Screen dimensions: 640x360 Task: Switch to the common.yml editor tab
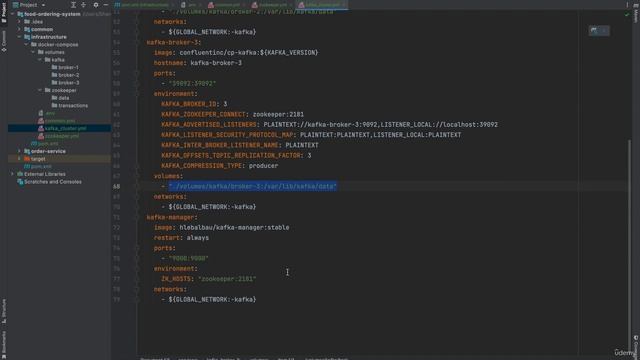tap(227, 5)
